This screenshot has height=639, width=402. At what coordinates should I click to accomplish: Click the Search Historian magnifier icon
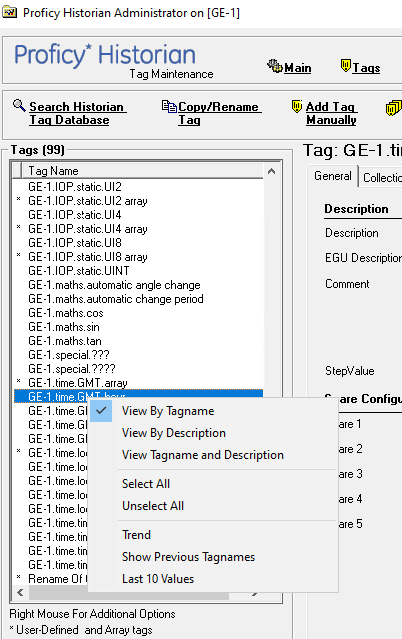point(19,106)
